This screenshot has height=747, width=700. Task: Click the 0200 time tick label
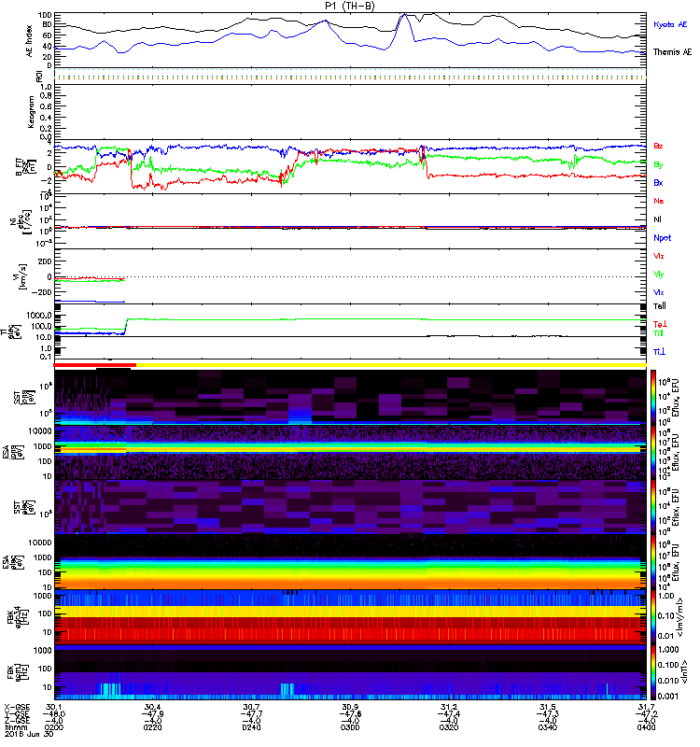click(x=54, y=727)
